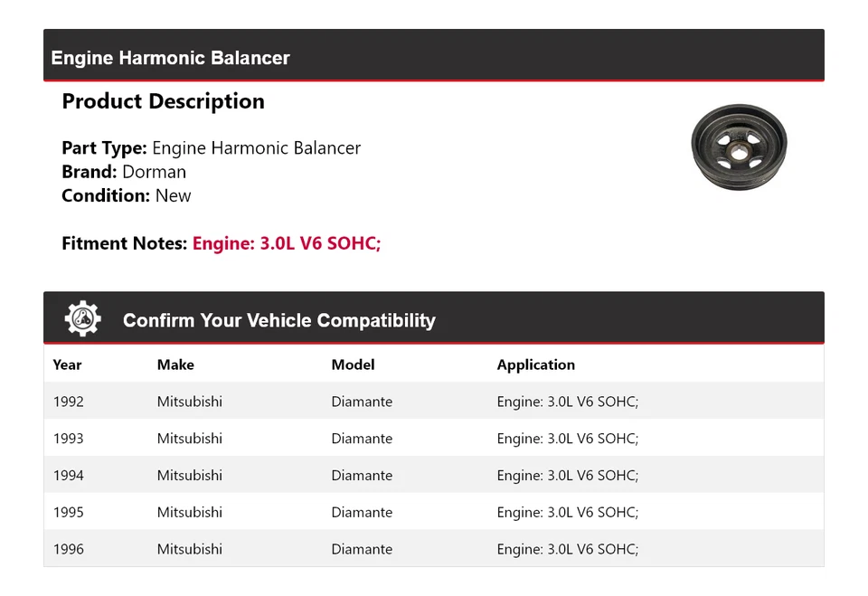The width and height of the screenshot is (868, 596).
Task: Click the Mitsubishi make entry for 1996
Action: click(x=190, y=548)
